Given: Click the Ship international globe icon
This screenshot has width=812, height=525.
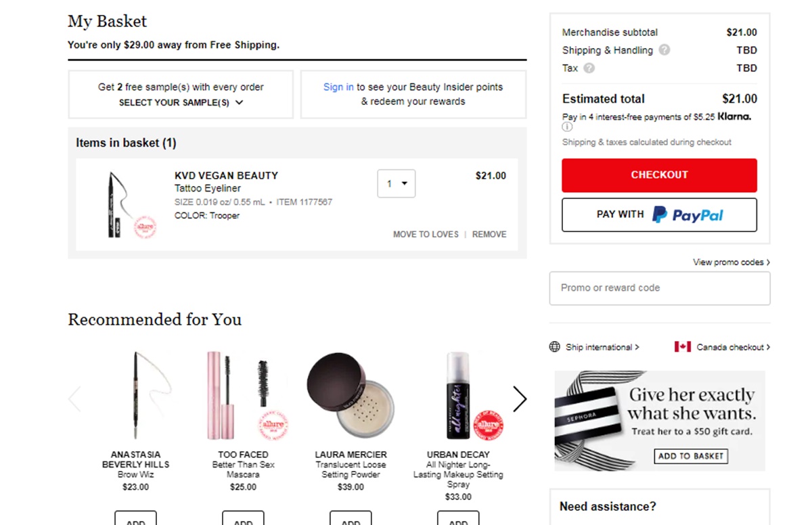Looking at the screenshot, I should point(555,347).
